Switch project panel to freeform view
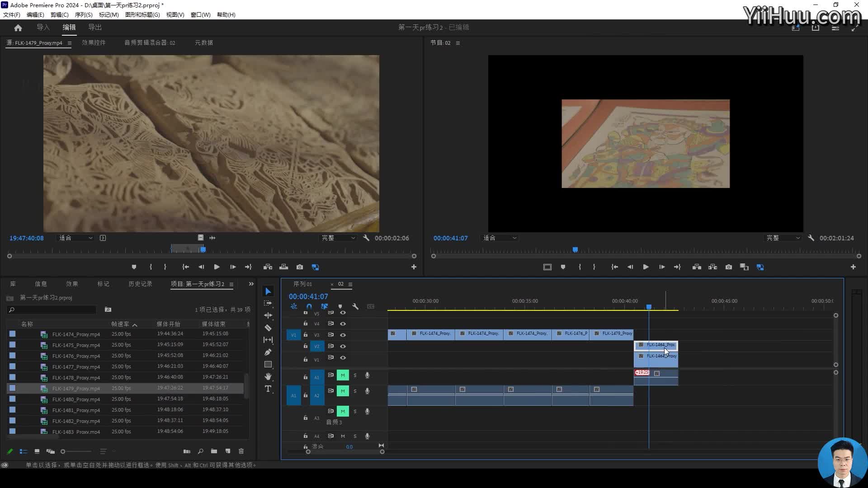This screenshot has height=488, width=868. tap(51, 451)
